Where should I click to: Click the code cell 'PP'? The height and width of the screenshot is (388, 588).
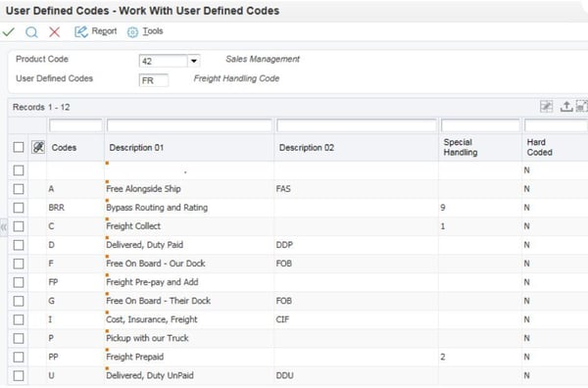[53, 357]
